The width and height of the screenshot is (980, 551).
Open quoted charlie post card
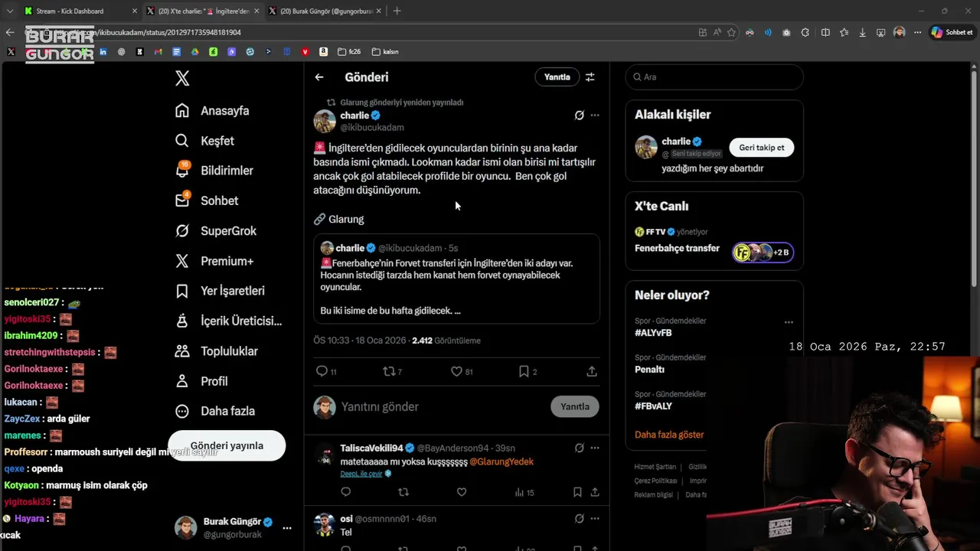(x=456, y=279)
